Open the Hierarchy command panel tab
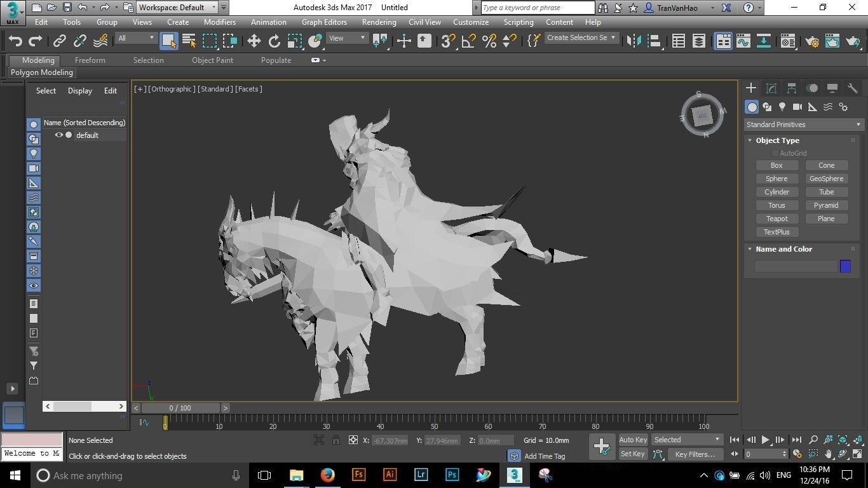This screenshot has width=868, height=488. pyautogui.click(x=792, y=88)
